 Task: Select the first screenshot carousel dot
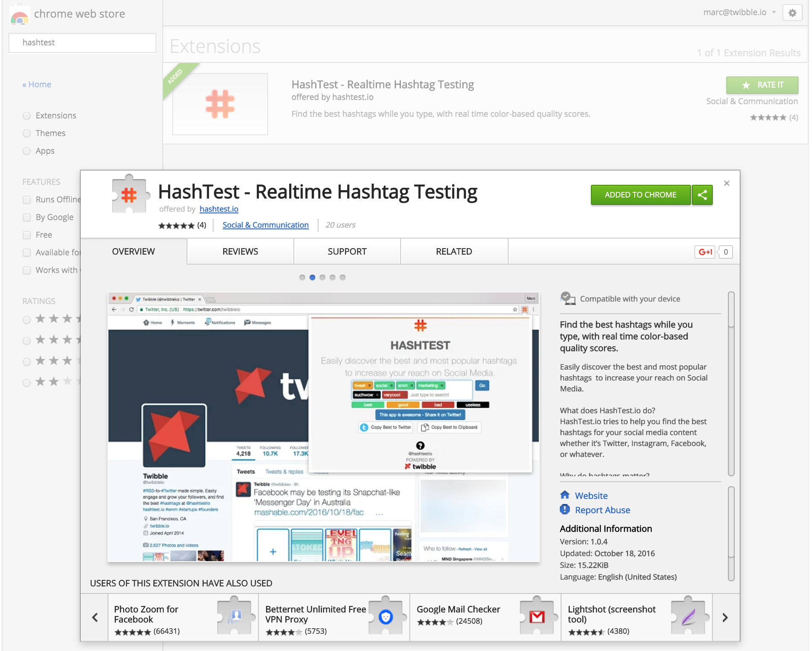[x=302, y=277]
